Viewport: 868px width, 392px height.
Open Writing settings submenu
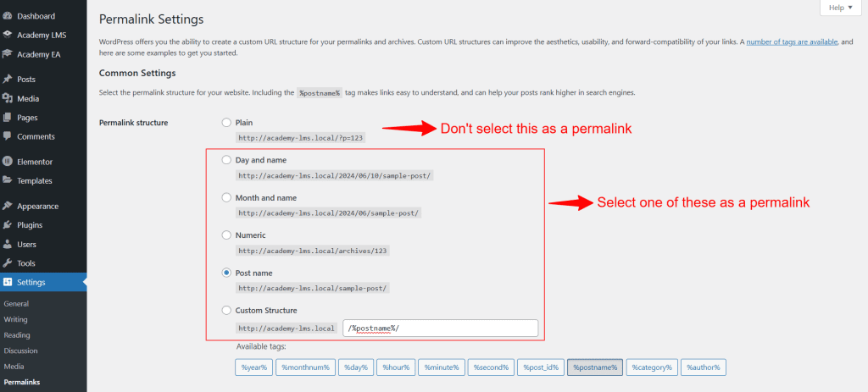[x=15, y=319]
